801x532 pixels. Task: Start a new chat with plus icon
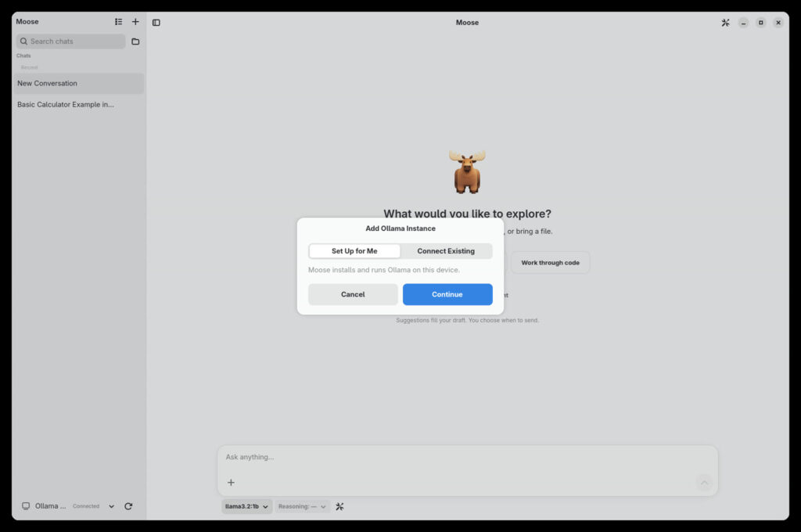pos(135,21)
